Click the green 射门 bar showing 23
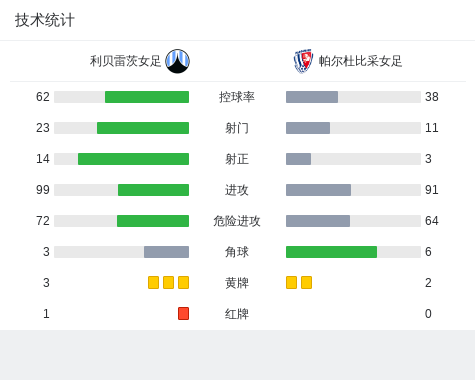This screenshot has height=380, width=475. click(143, 128)
